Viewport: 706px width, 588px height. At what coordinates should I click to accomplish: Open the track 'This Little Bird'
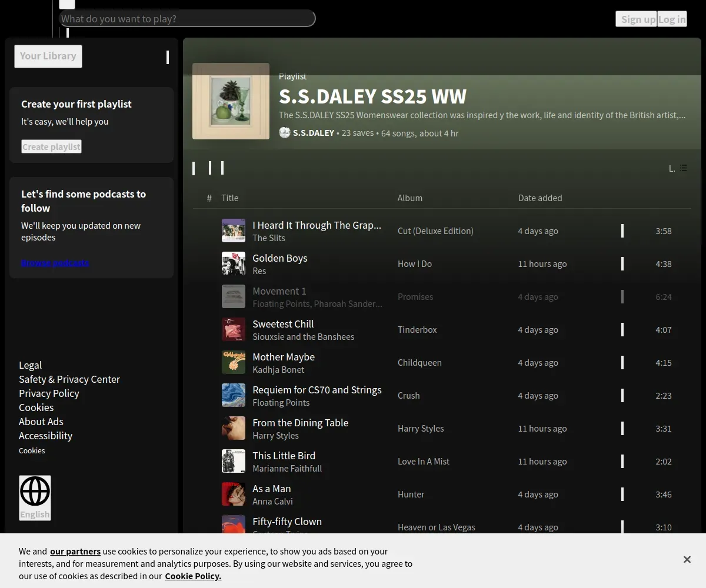pyautogui.click(x=284, y=456)
